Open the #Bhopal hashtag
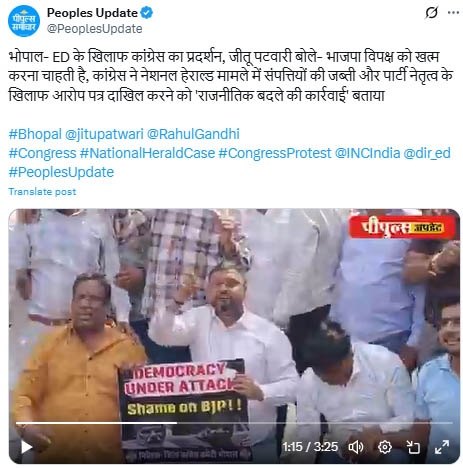Image resolution: width=463 pixels, height=468 pixels. (35, 134)
